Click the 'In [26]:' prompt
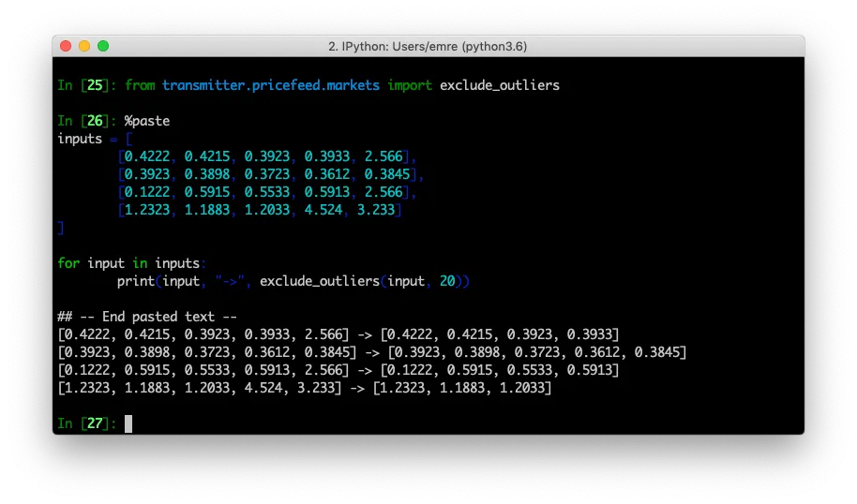The image size is (857, 504). coord(87,121)
